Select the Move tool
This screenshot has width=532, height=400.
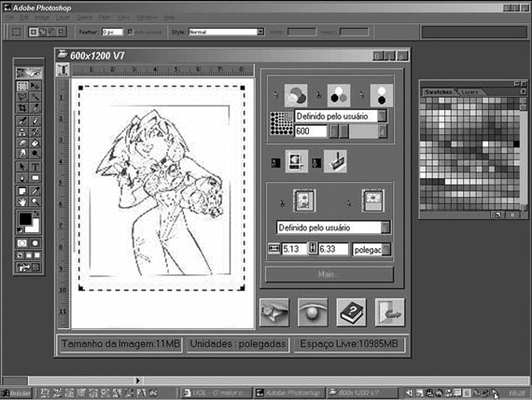35,86
